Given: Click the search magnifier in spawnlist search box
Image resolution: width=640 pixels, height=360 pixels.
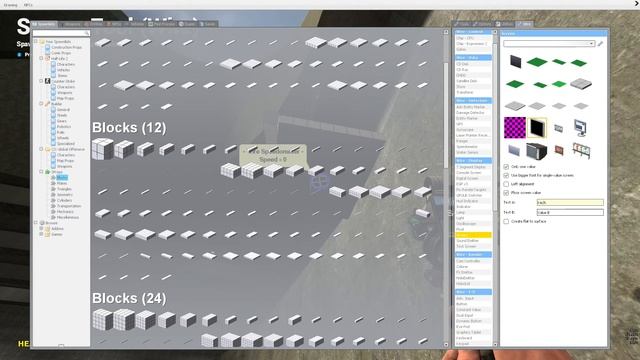Looking at the screenshot, I should (x=87, y=33).
